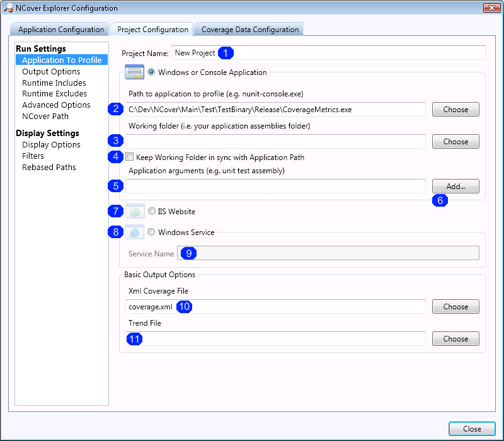Open Runtime Includes settings
Viewport: 504px width, 441px height.
coord(54,83)
